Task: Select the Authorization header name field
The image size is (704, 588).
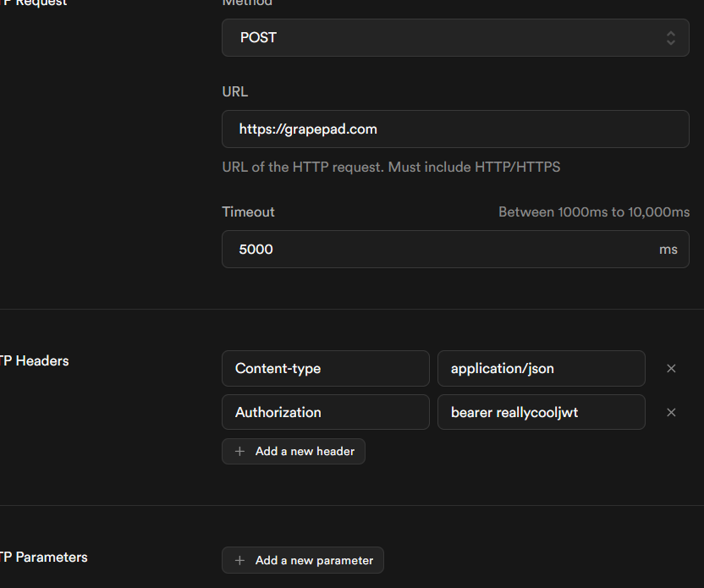Action: coord(326,413)
